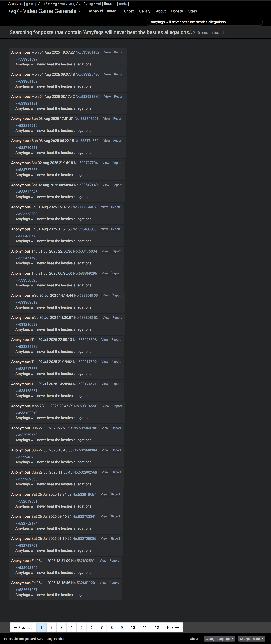This screenshot has width=271, height=644.
Task: Open the Gallery menu item
Action: tap(145, 11)
